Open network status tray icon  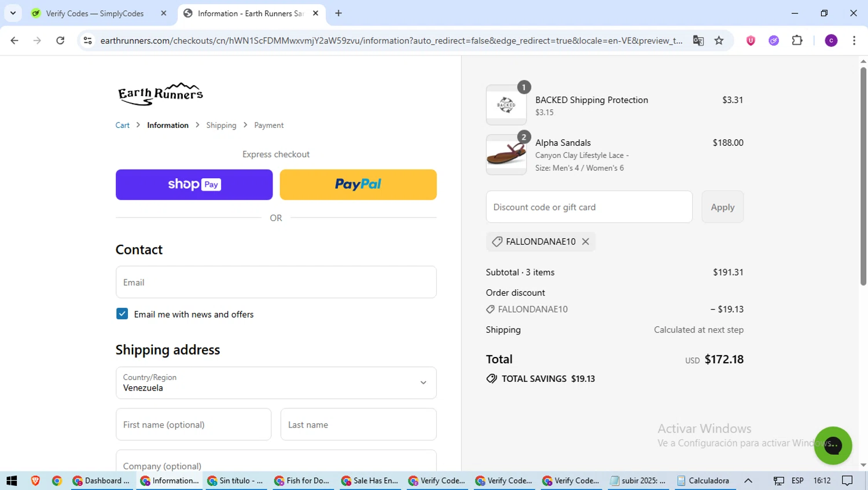click(x=779, y=481)
